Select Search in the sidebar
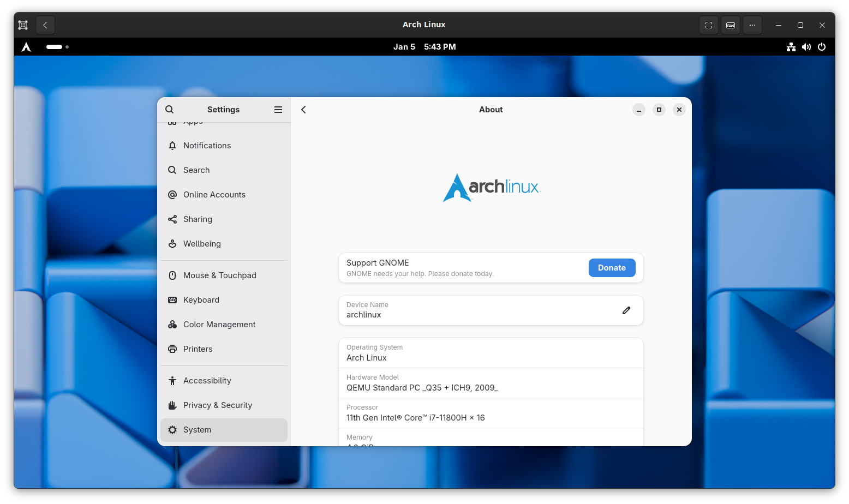 [196, 170]
